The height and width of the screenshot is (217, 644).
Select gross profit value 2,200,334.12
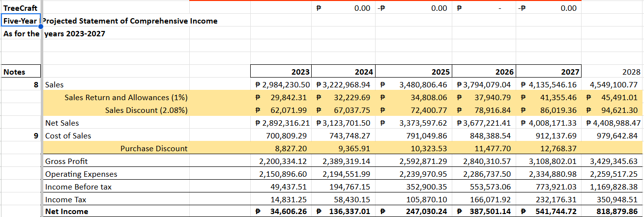[281, 162]
